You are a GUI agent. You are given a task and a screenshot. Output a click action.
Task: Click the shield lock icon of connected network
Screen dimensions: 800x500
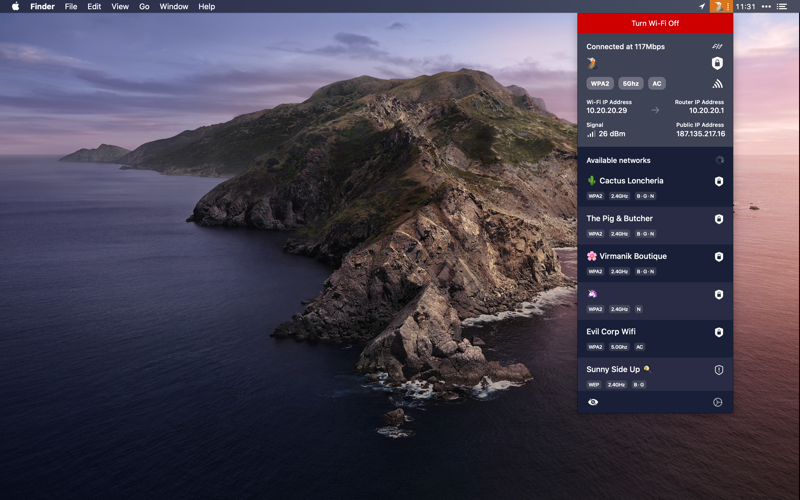(x=717, y=63)
